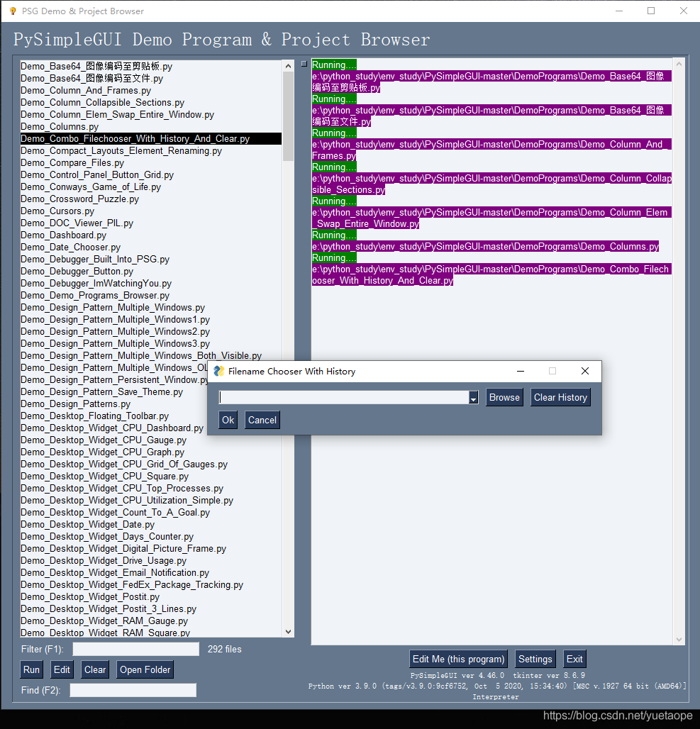Select Demo_Desktop_Widget_Postit_3_Lines.py
700x729 pixels.
pos(150,610)
